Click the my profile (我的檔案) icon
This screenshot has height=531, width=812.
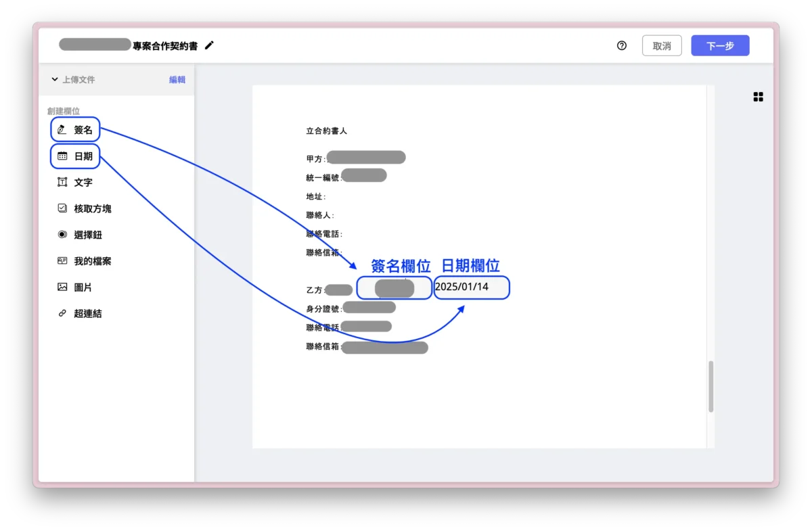click(62, 261)
